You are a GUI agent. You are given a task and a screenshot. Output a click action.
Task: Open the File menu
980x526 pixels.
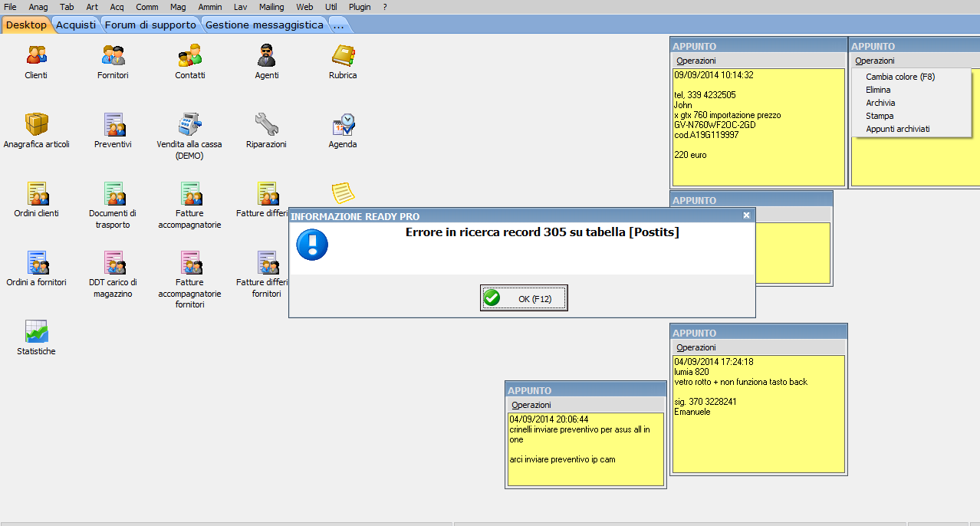click(10, 7)
